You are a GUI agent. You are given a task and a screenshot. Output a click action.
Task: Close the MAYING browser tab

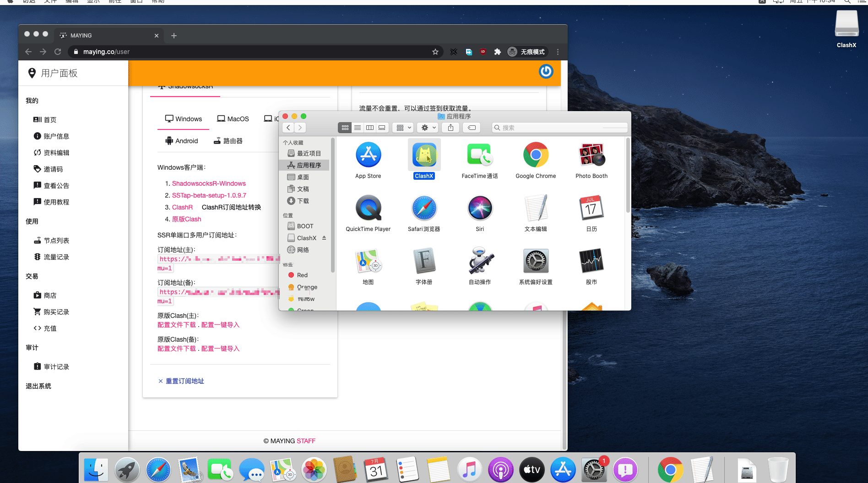(x=157, y=36)
